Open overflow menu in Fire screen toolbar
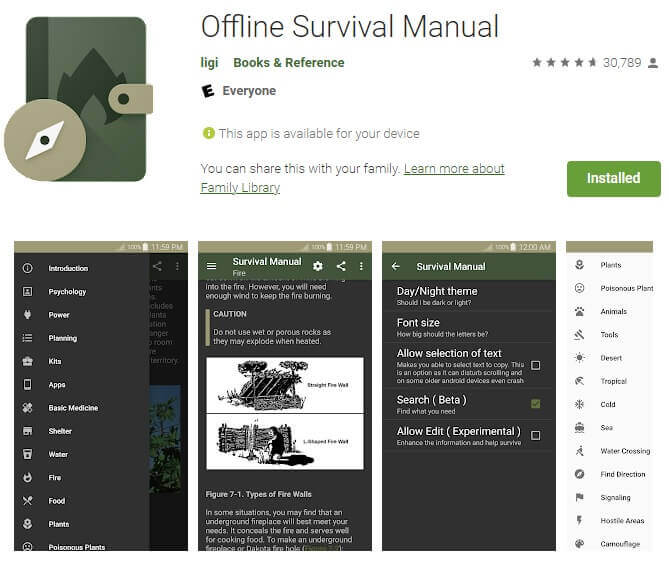Screen dimensions: 669x561 click(361, 266)
